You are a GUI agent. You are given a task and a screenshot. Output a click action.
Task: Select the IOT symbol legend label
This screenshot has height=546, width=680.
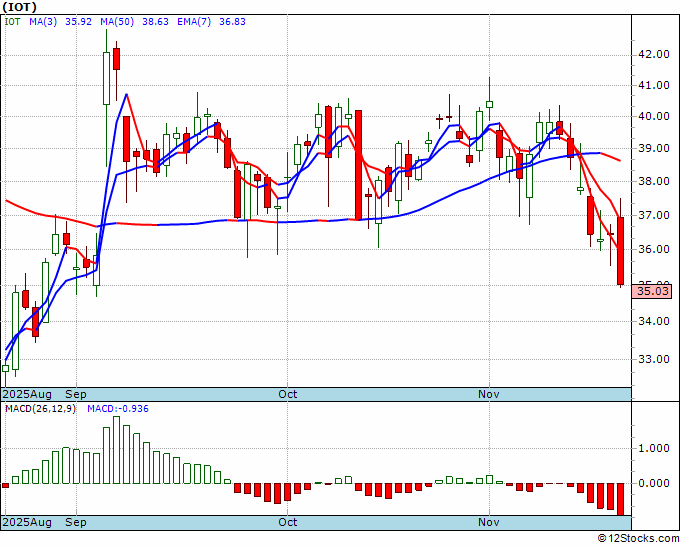[12, 22]
